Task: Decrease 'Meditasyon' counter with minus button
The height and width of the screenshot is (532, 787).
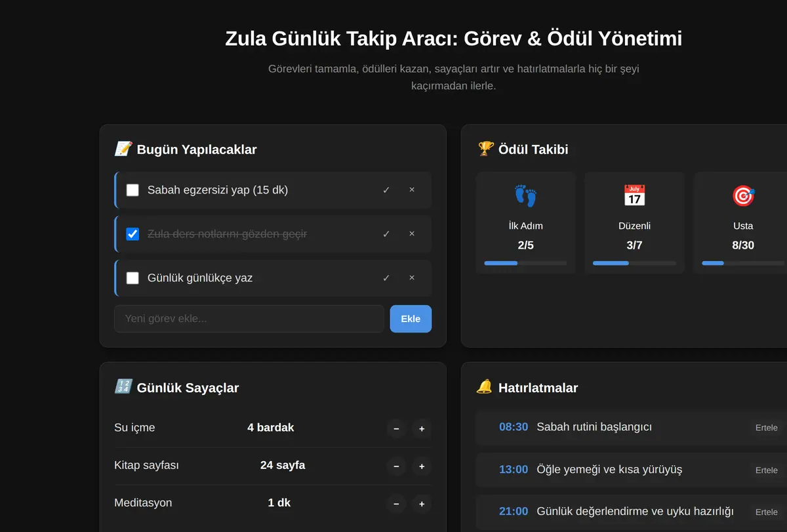Action: (x=396, y=504)
